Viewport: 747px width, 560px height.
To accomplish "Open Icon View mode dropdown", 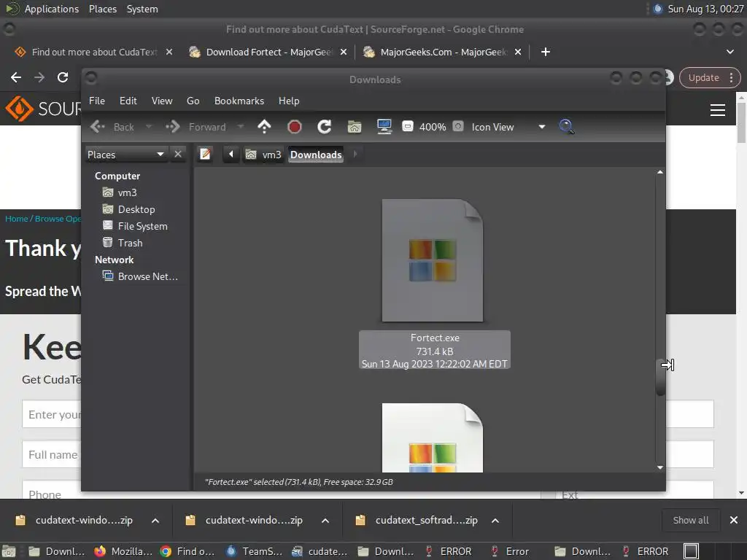I will 508,127.
